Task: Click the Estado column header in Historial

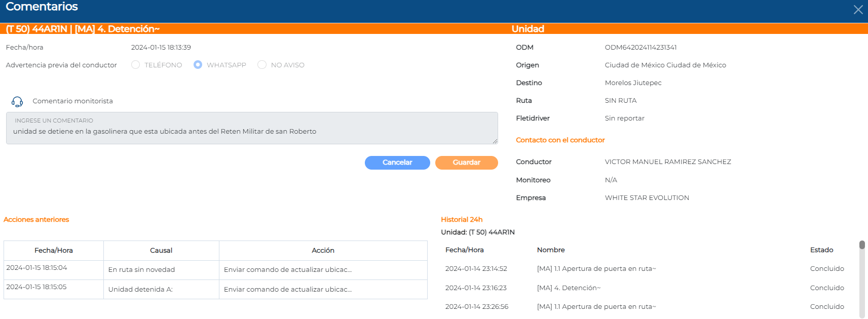Action: [821, 250]
